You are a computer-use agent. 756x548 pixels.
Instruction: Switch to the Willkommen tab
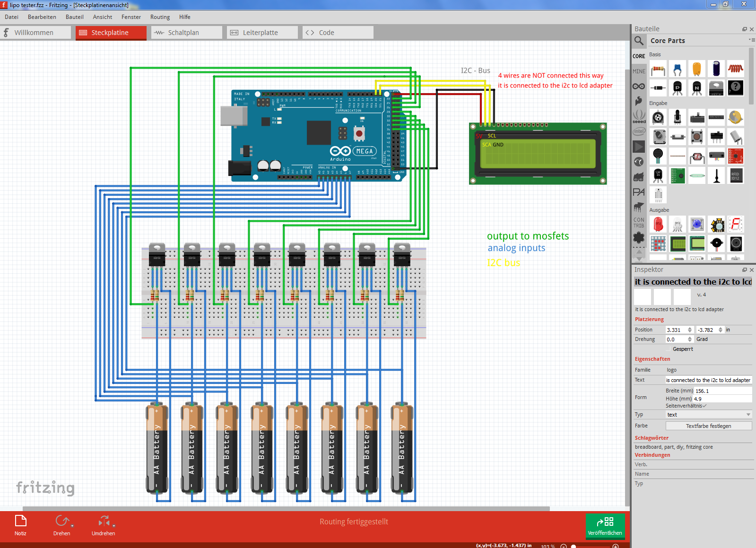pos(35,33)
